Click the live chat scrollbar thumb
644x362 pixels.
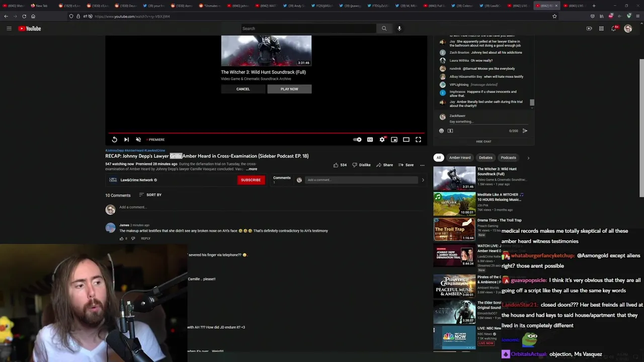532,103
